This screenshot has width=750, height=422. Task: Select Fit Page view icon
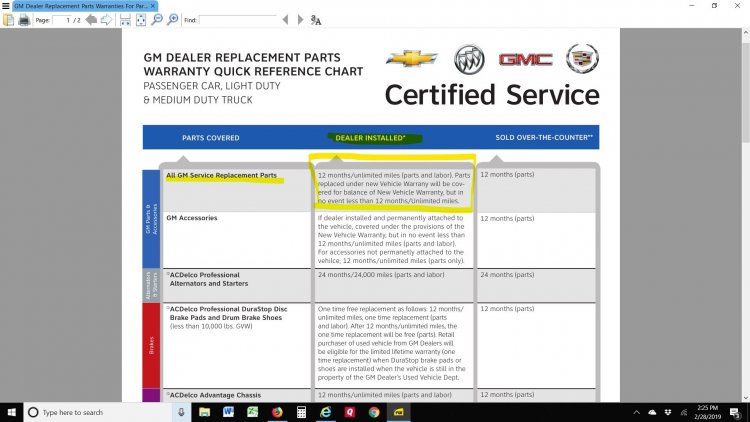tap(141, 20)
